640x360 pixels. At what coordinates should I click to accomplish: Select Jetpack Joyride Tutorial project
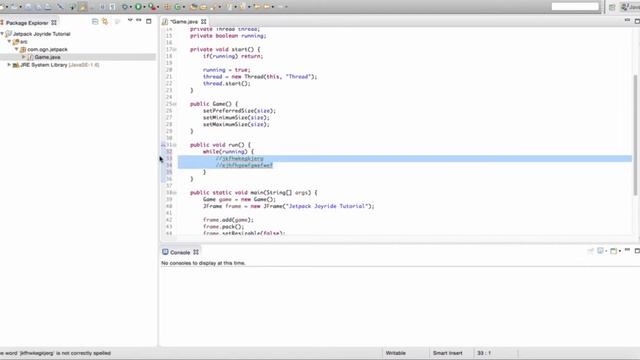click(x=41, y=34)
